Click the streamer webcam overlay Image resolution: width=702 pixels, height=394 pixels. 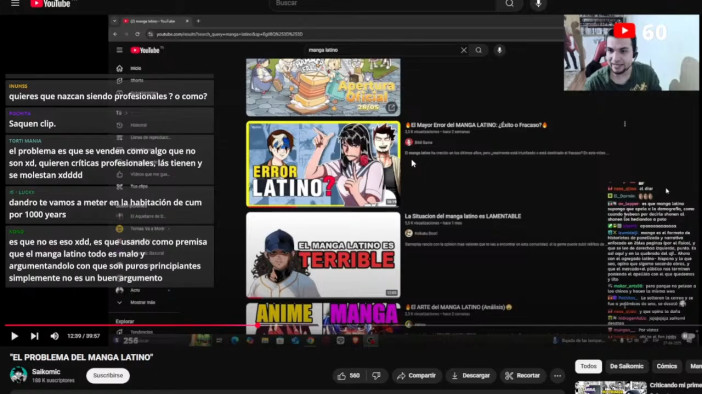pos(631,53)
